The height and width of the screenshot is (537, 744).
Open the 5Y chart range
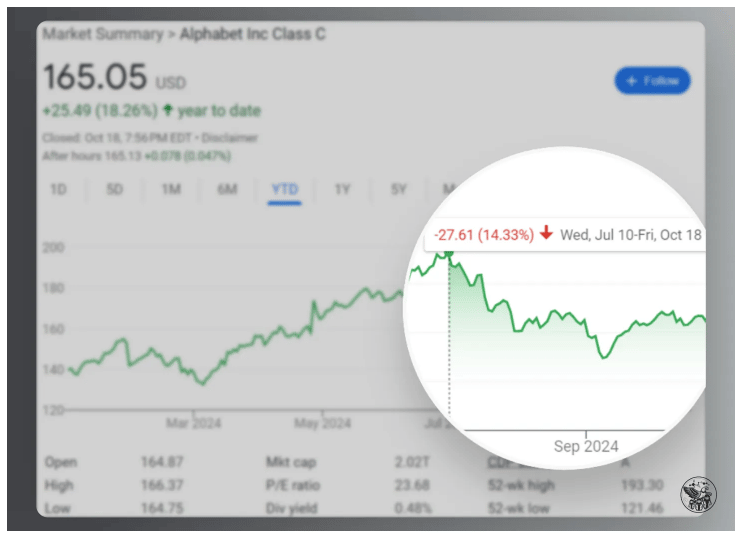(x=399, y=188)
